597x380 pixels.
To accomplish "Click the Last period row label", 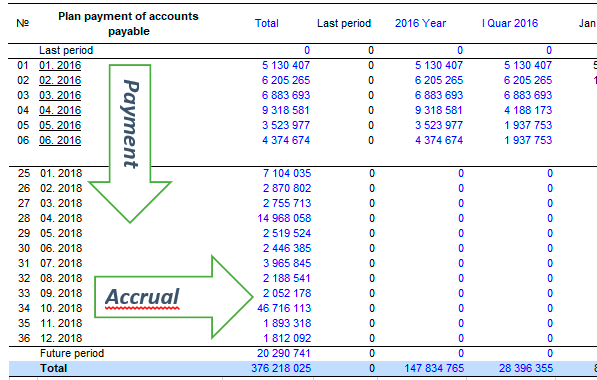I will coord(66,50).
